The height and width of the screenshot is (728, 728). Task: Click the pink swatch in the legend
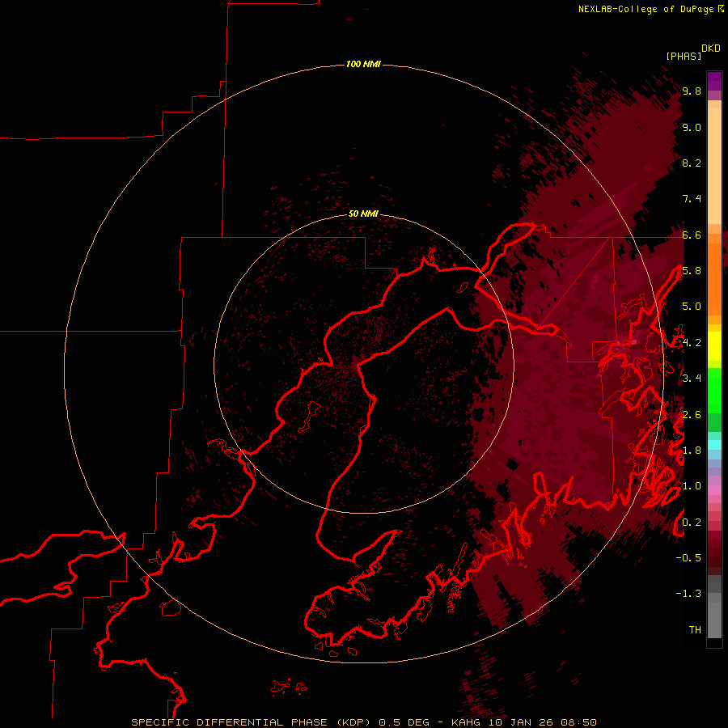(x=714, y=490)
